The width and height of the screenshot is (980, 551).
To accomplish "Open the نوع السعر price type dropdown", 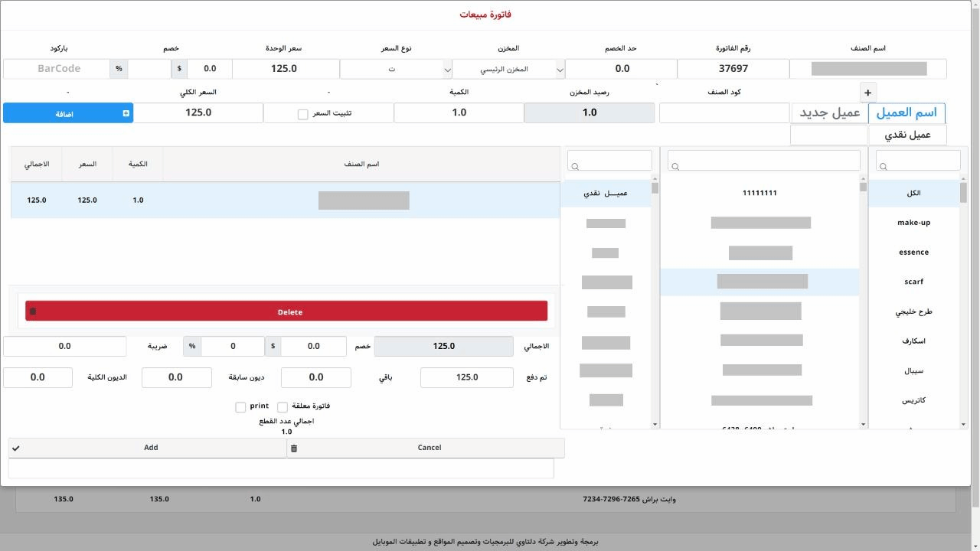I will click(x=396, y=69).
